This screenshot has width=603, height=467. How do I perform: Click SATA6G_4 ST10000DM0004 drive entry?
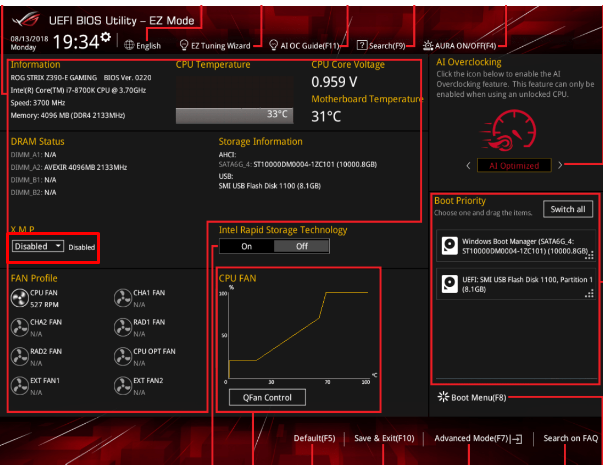(x=298, y=165)
